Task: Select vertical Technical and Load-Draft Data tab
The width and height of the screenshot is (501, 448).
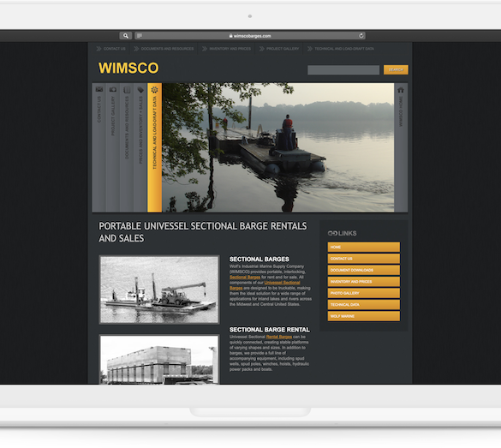Action: click(155, 147)
